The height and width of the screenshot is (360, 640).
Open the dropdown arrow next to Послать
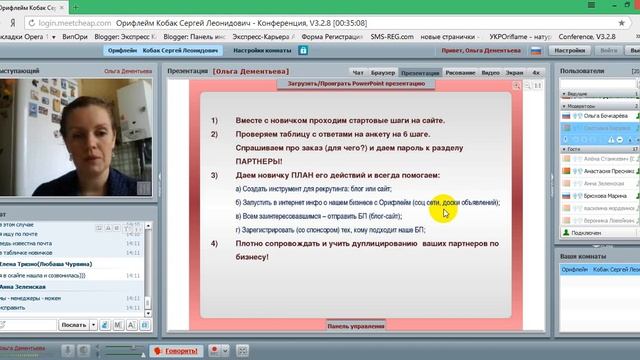point(93,325)
